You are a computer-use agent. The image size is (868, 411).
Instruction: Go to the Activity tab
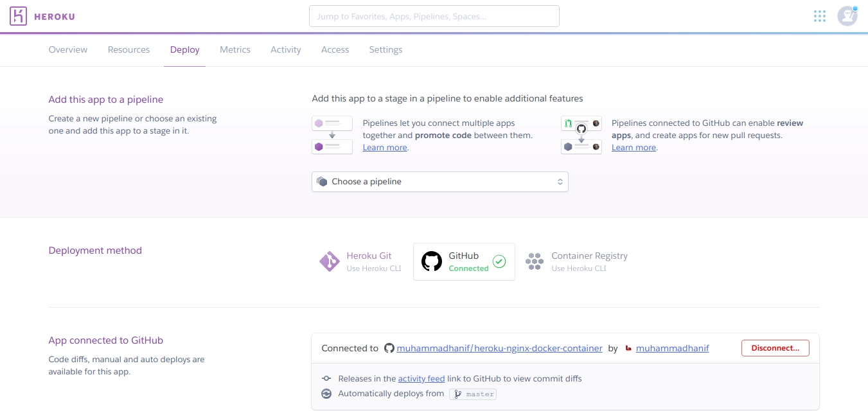pyautogui.click(x=286, y=49)
